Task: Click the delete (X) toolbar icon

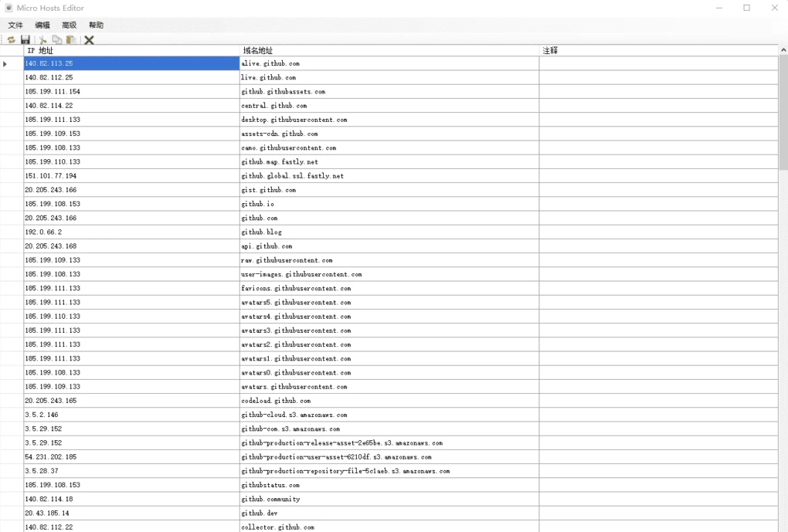Action: click(89, 40)
